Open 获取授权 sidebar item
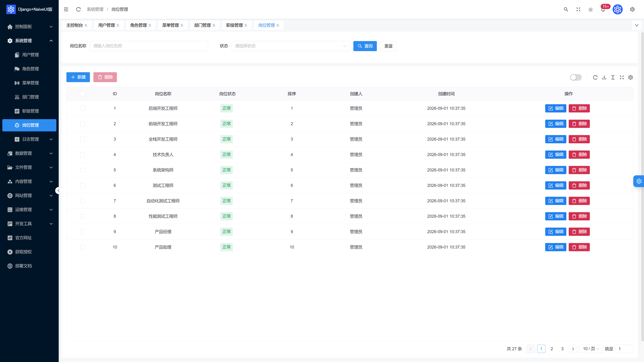 [29, 252]
